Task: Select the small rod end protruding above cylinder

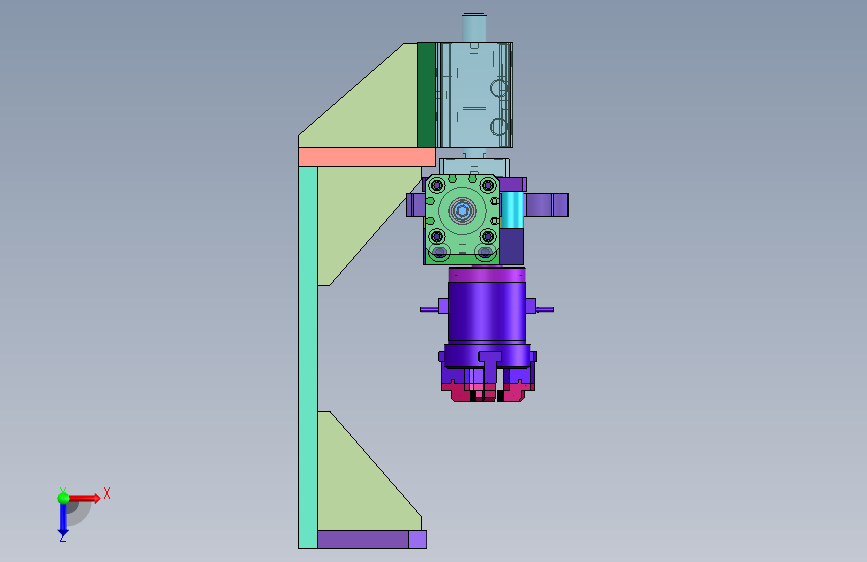Action: point(474,28)
